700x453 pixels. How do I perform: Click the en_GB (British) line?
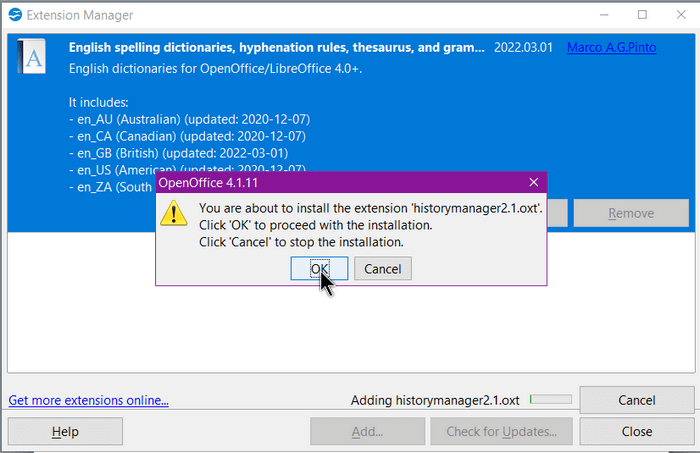coord(179,153)
